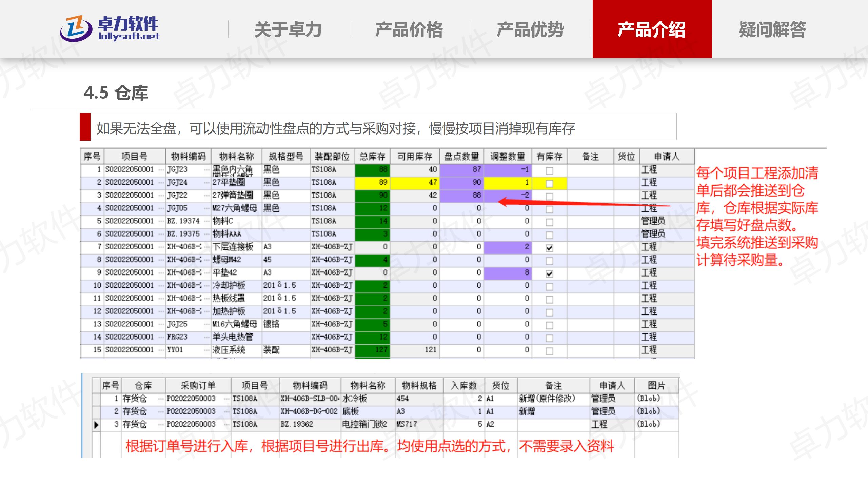Open lookup ellipsis beside YY01 code
The image size is (868, 488).
(206, 350)
